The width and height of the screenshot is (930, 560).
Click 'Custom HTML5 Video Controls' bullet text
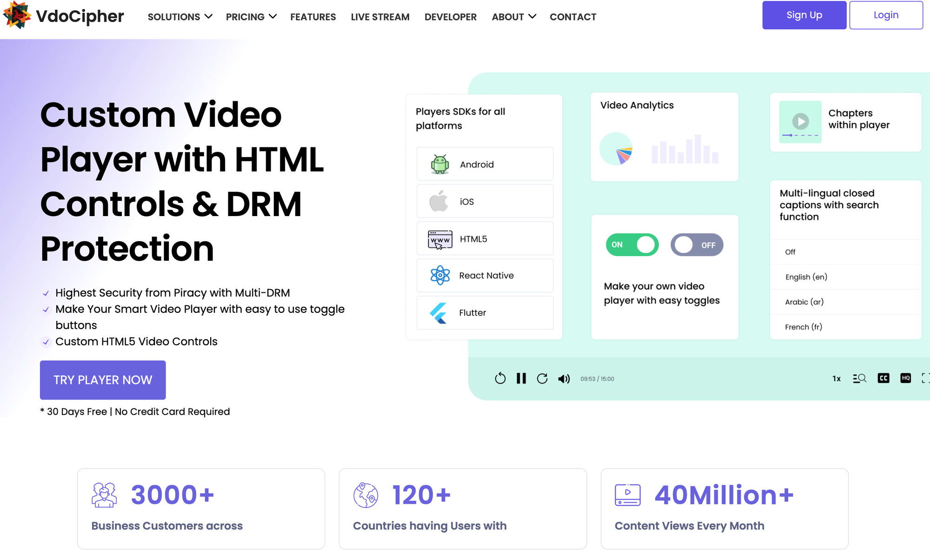pos(136,342)
